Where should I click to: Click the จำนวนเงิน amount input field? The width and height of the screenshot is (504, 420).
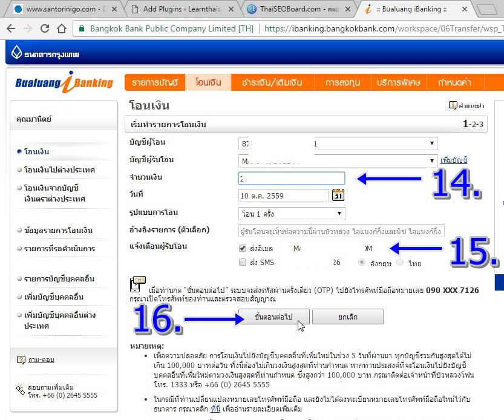click(x=292, y=178)
